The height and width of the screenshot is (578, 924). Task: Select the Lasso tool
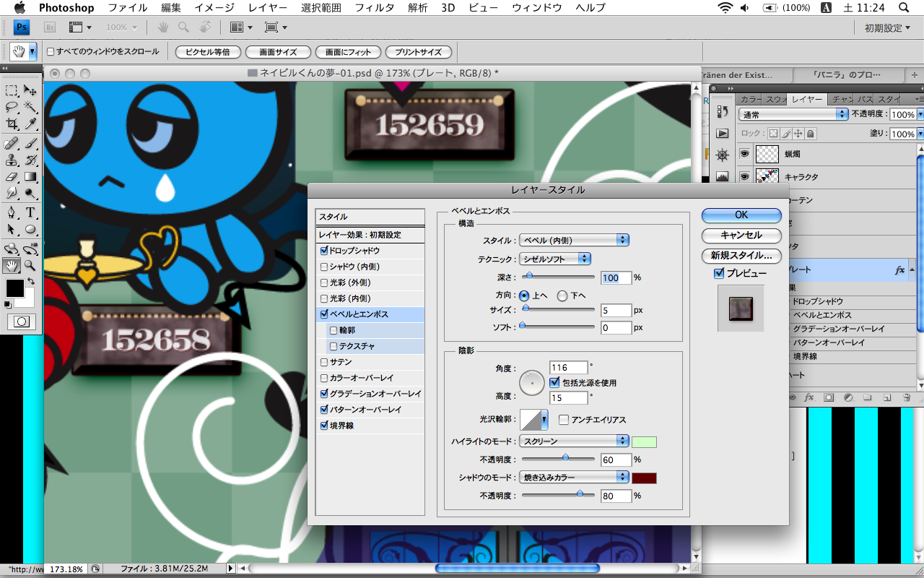pyautogui.click(x=12, y=107)
